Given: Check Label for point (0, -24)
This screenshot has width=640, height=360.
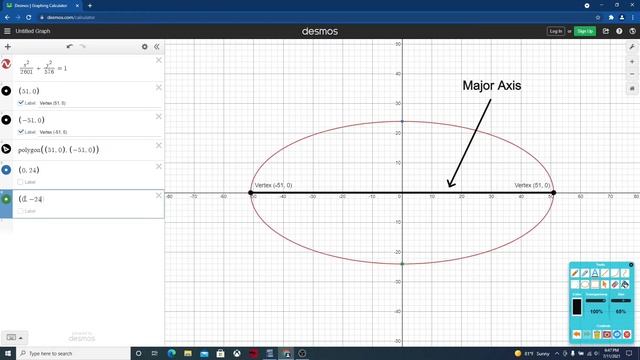Looking at the screenshot, I should (20, 211).
